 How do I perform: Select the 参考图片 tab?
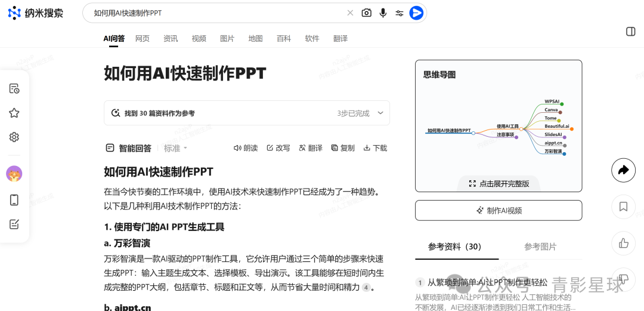point(540,247)
